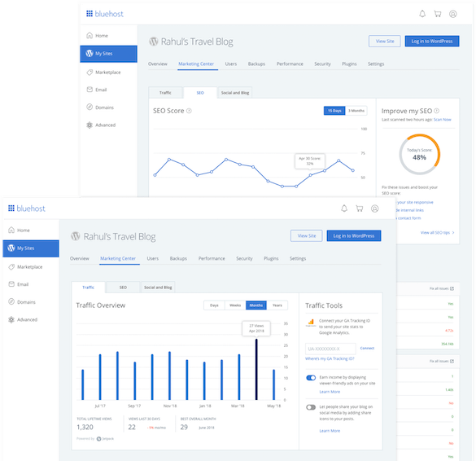Click the Apr 30 point on SEO chart

[310, 175]
